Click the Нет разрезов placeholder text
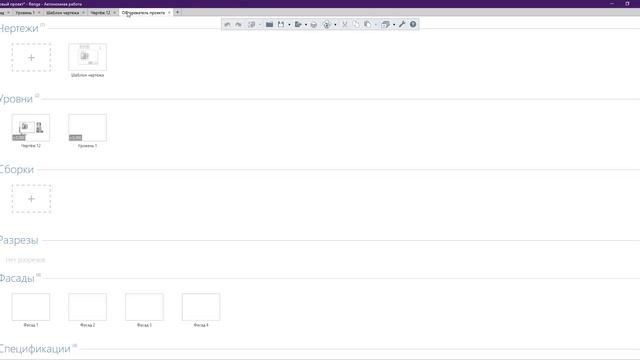The image size is (640, 360). (x=25, y=260)
